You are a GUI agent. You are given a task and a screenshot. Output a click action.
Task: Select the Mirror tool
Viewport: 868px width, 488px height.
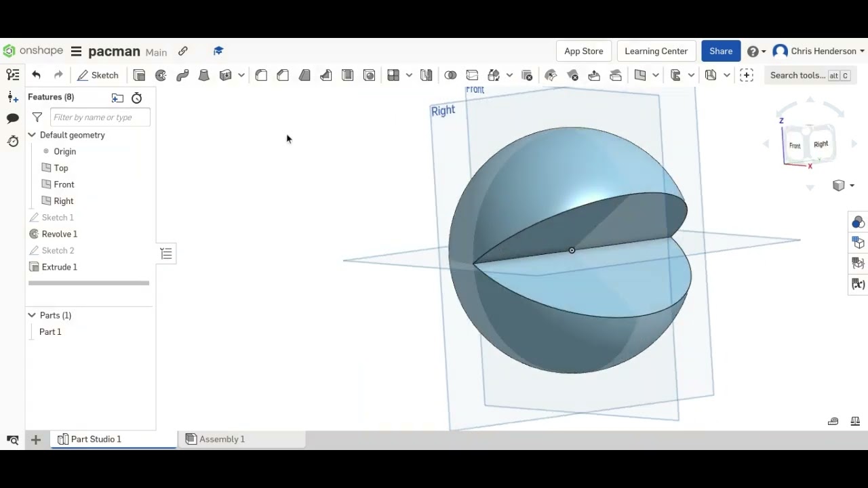[427, 75]
